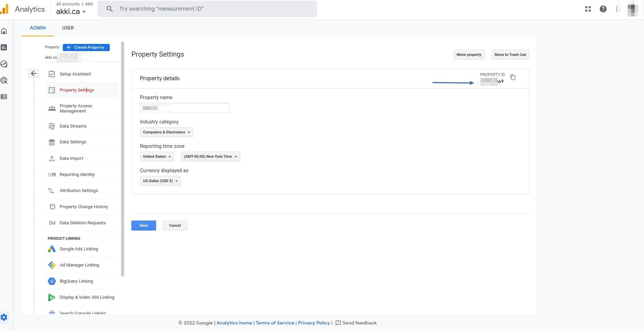The image size is (644, 331).
Task: Expand the Industry category dropdown
Action: click(x=166, y=132)
